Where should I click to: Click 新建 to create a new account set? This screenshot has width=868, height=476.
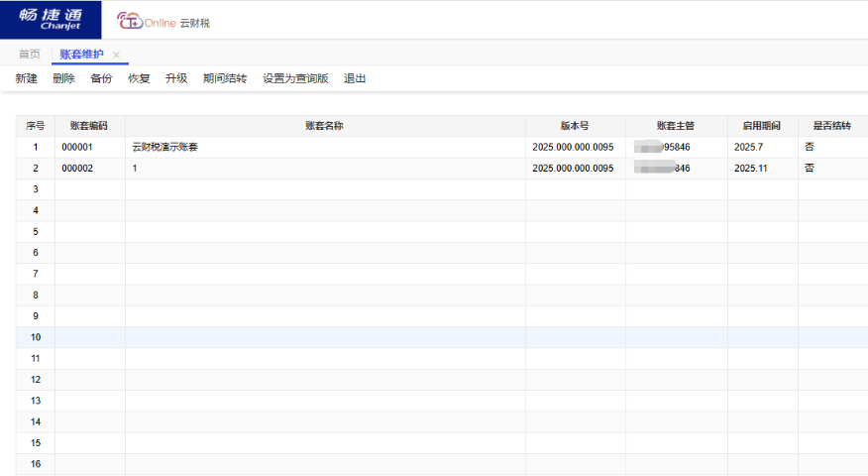tap(26, 78)
